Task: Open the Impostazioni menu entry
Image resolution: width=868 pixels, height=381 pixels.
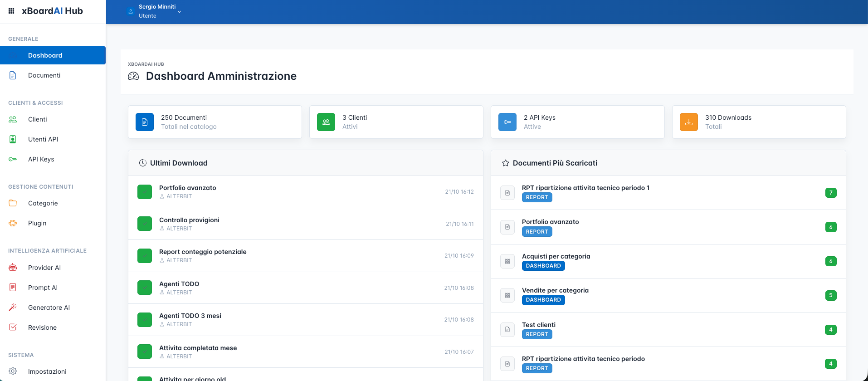Action: coord(53,371)
